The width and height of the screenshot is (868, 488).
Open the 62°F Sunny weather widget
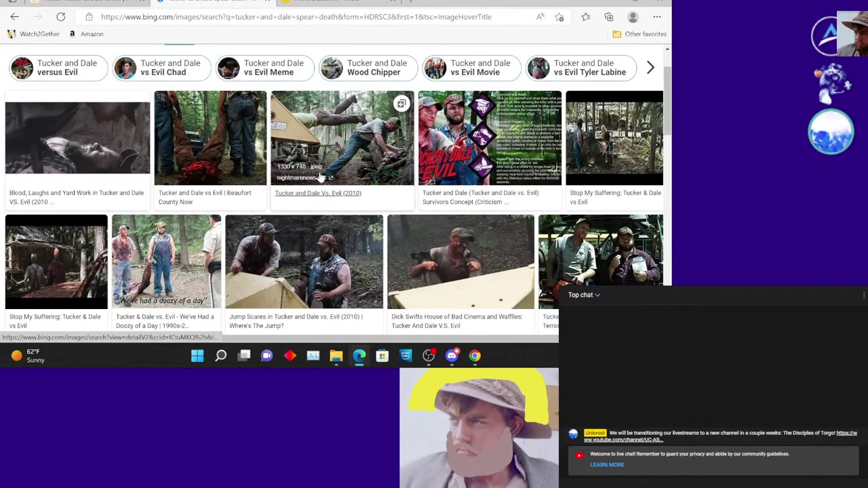(x=28, y=356)
